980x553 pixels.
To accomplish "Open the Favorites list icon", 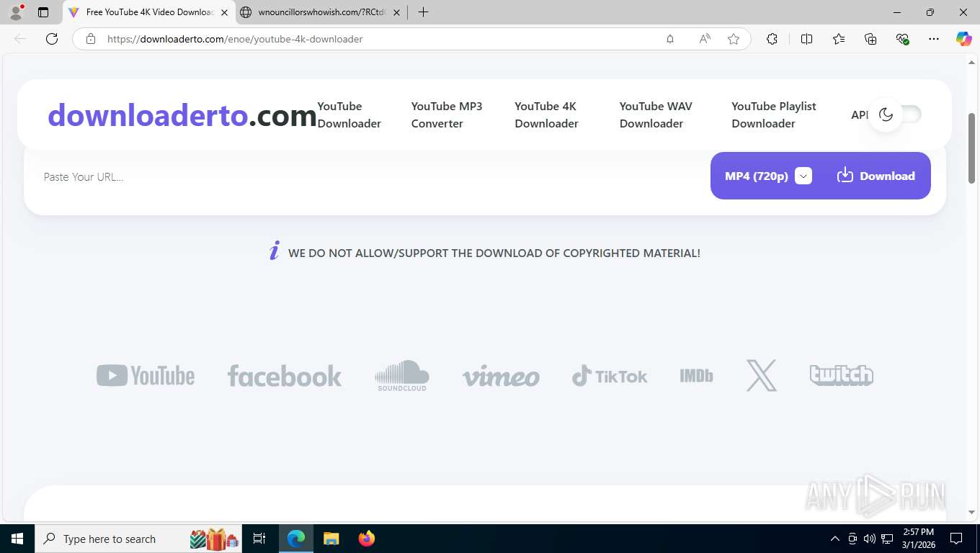I will click(839, 39).
